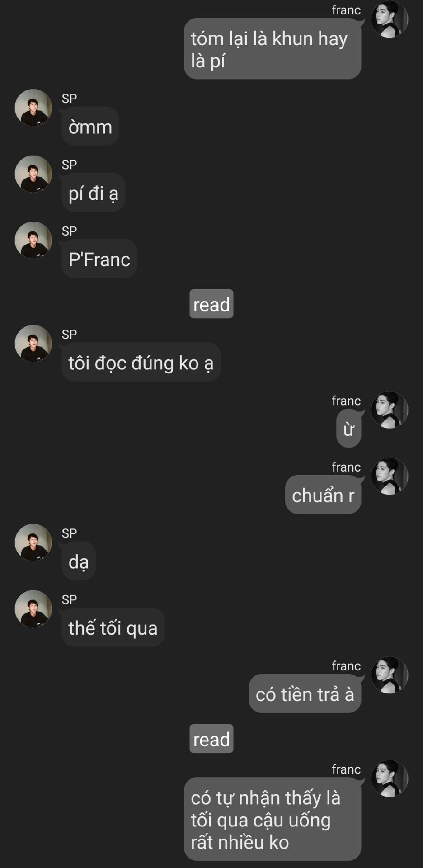Viewport: 423px width, 868px height.
Task: Select the 'P'Franc' message bubble
Action: [99, 259]
